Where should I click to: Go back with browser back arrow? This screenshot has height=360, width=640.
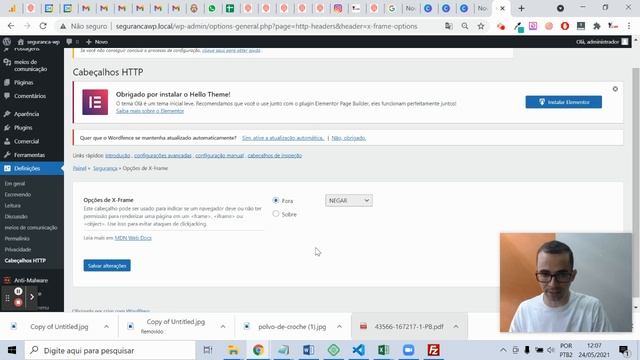pos(11,26)
